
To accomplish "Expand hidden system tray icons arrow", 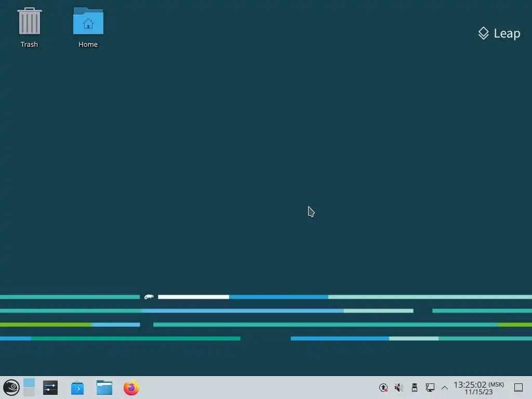I will 445,388.
